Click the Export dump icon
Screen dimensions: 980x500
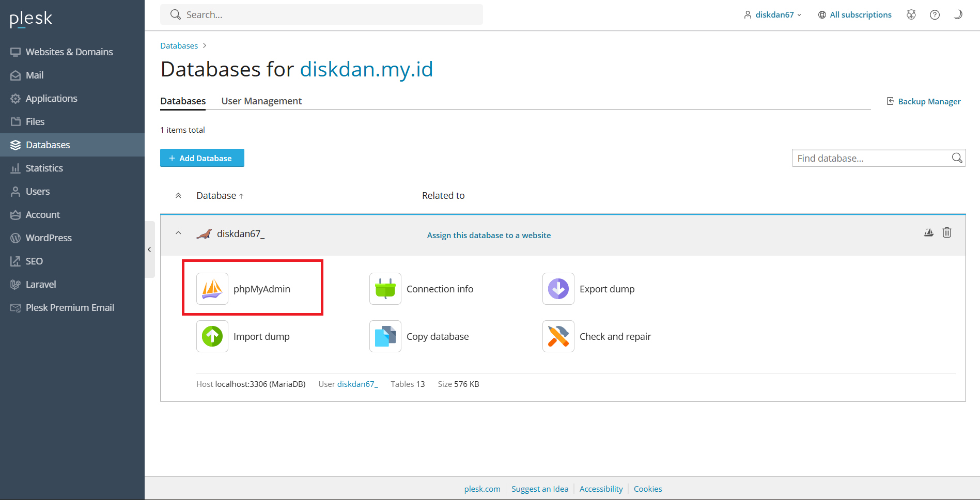click(x=558, y=289)
